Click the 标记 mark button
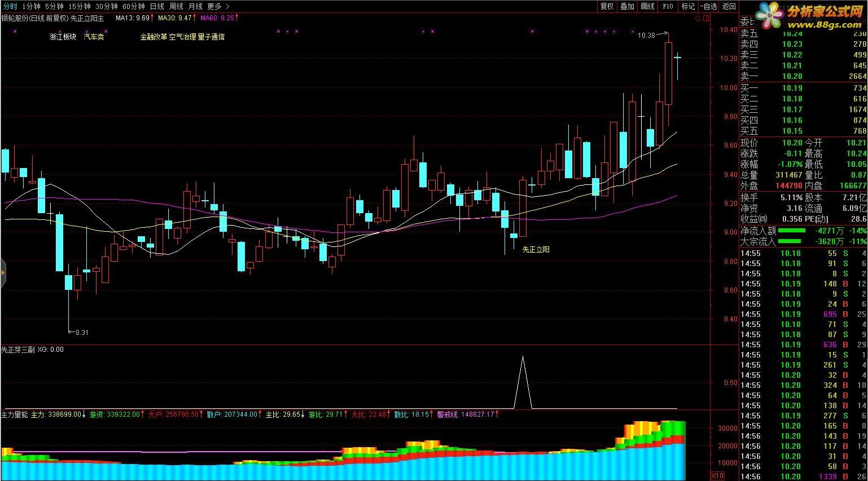Image resolution: width=868 pixels, height=481 pixels. point(688,6)
